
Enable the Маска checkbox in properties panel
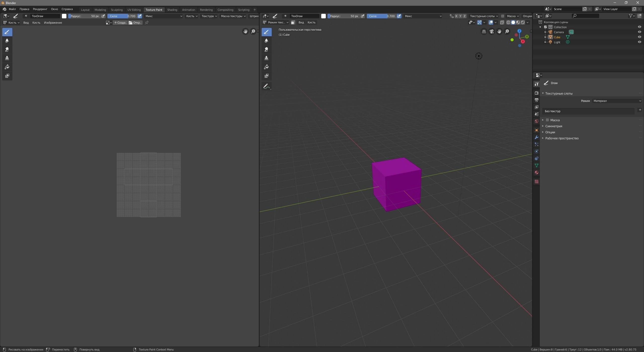pyautogui.click(x=547, y=120)
